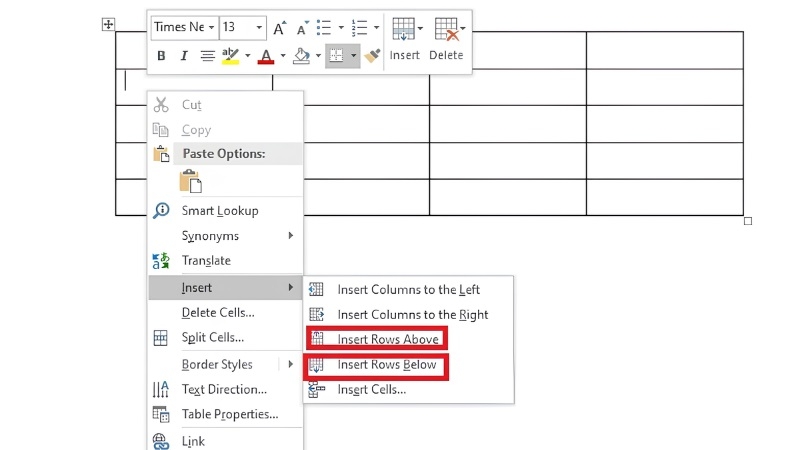Toggle Italic formatting in mini toolbar
The image size is (800, 450).
(x=184, y=56)
